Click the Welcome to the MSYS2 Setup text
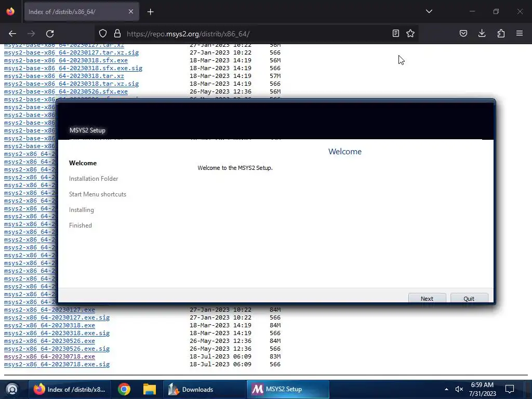Viewport: 532px width, 399px height. 235,168
